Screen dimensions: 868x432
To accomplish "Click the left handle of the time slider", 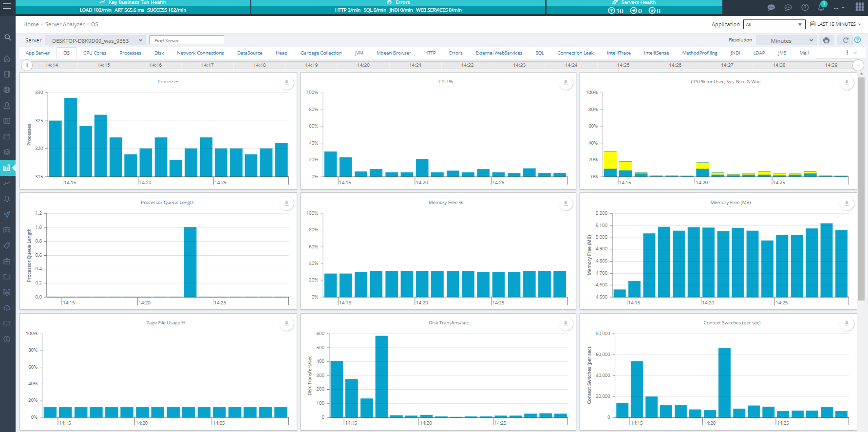I will [x=27, y=65].
